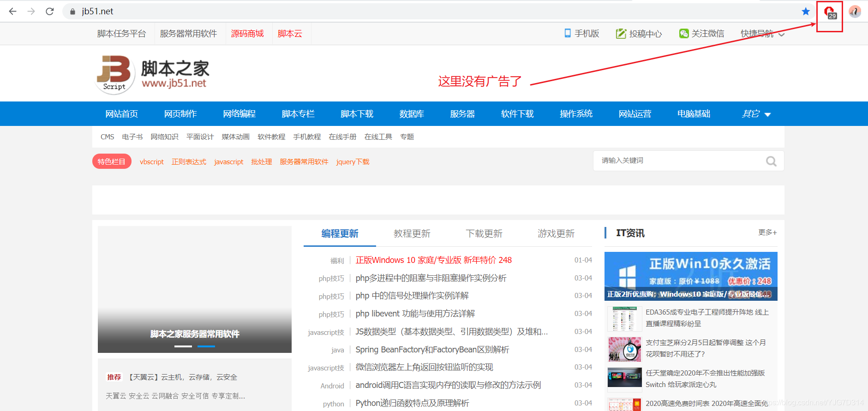Click the blue bookmark star icon

pyautogui.click(x=806, y=11)
